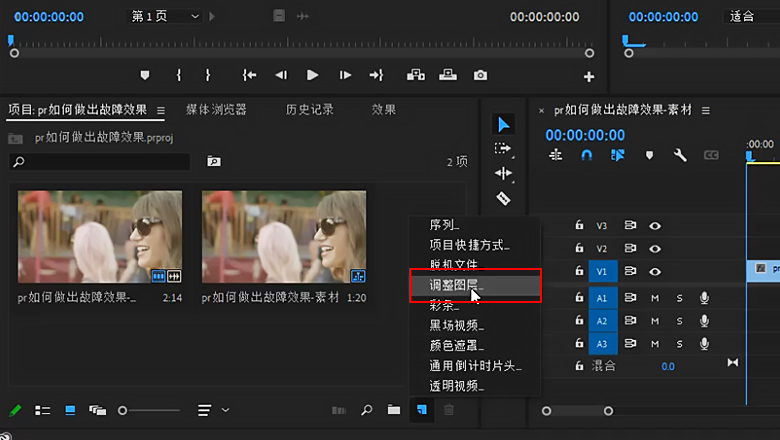Open the timeline captions CC button
Image resolution: width=780 pixels, height=440 pixels.
coord(711,155)
